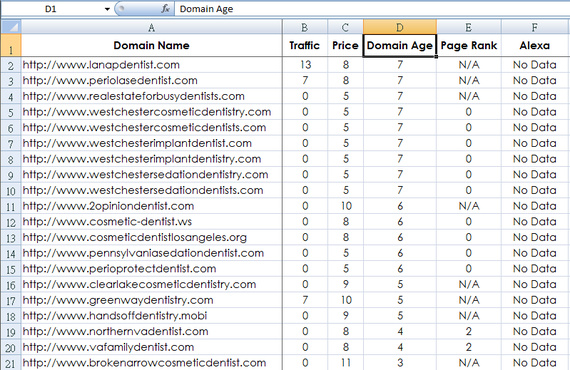Select row 1 header
Viewport: 570px width, 370px height.
tap(11, 46)
